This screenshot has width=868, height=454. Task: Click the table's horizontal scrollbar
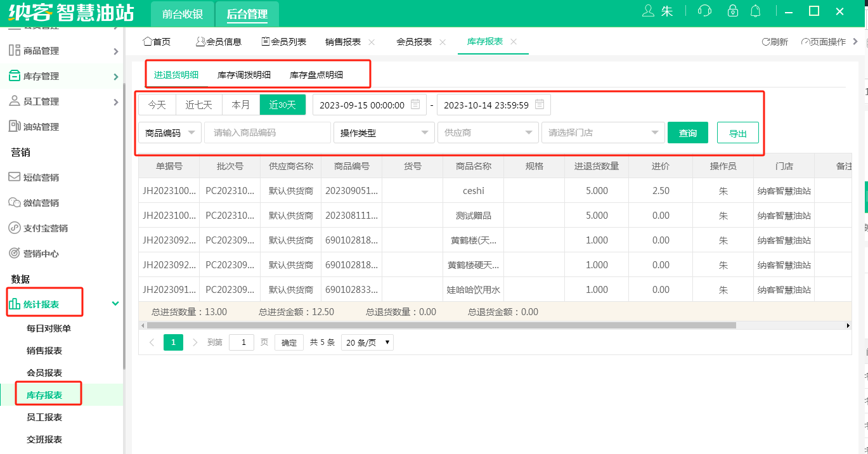[x=441, y=325]
